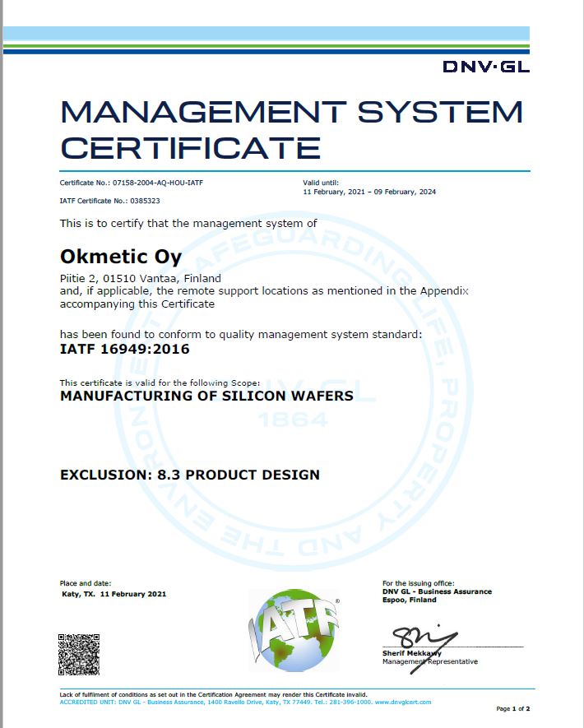Click the QR code at bottom left
Viewport: 584px width, 728px height.
(x=79, y=654)
